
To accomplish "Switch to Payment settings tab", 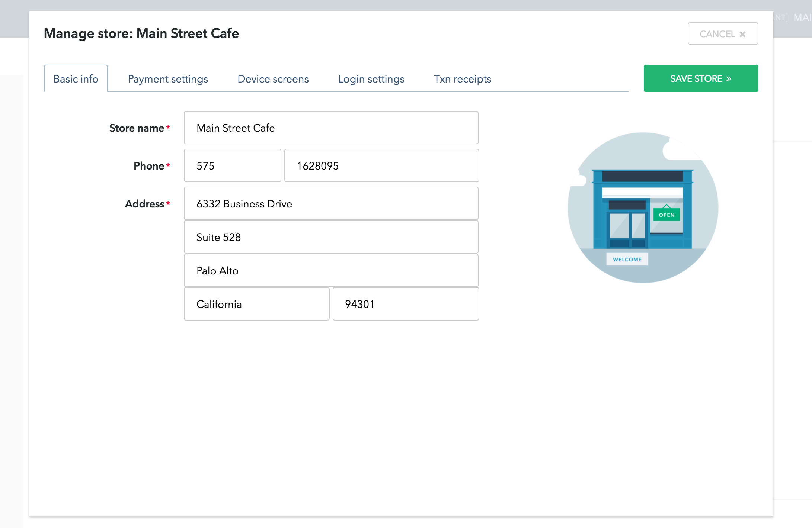I will click(168, 79).
